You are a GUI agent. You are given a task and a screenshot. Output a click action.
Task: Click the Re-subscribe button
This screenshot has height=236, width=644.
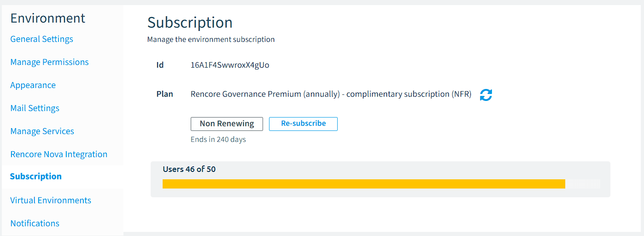303,124
